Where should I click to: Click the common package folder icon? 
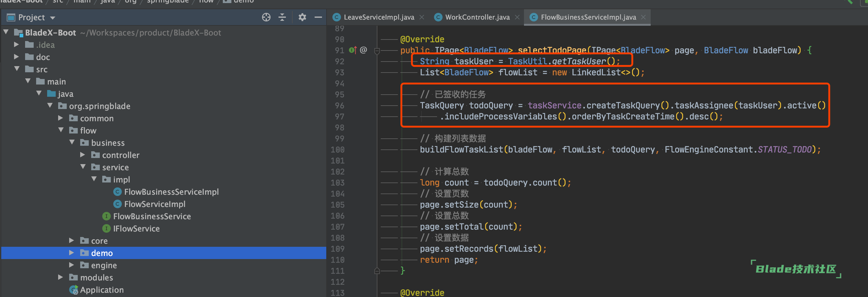click(x=73, y=118)
